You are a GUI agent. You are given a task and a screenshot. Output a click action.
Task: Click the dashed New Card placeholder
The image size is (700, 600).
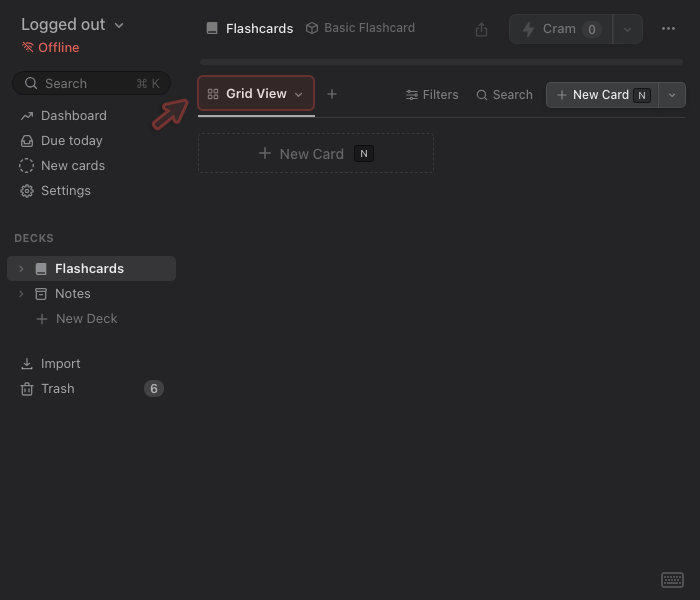[x=315, y=154]
